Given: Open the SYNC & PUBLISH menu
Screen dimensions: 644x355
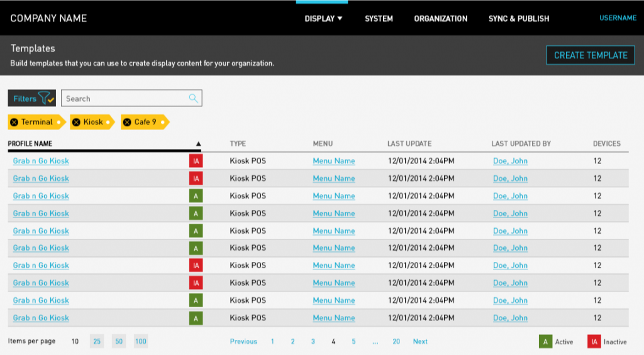Looking at the screenshot, I should pyautogui.click(x=518, y=18).
